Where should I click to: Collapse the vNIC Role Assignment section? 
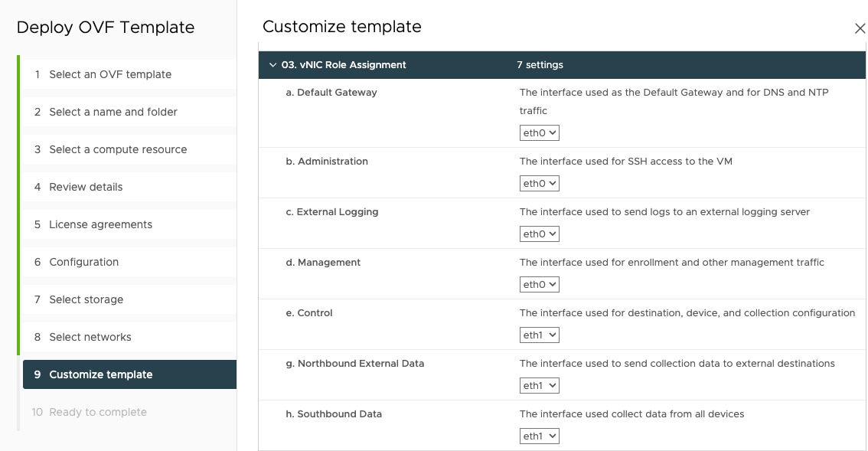(273, 65)
